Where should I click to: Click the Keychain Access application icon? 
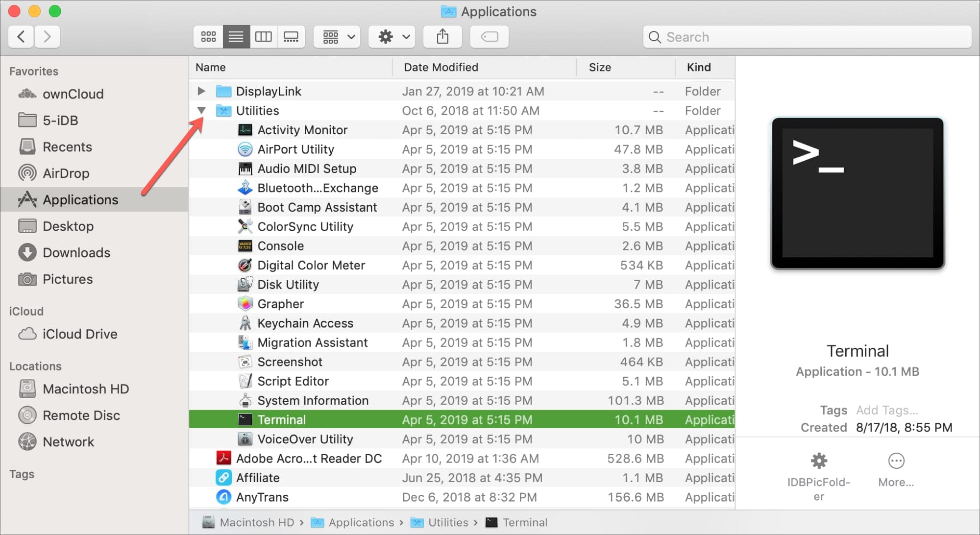(x=245, y=323)
